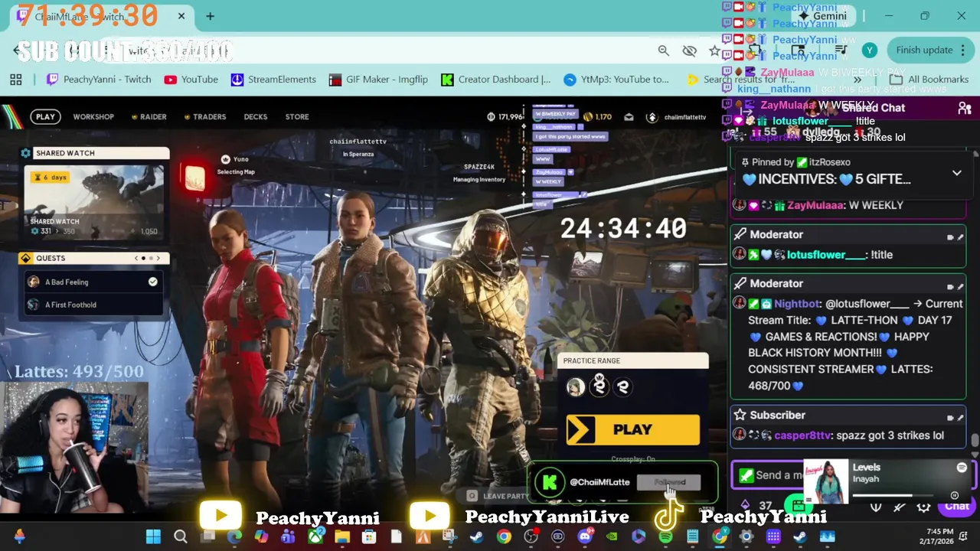Go to the next quests page arrow
This screenshot has height=551, width=980.
(x=158, y=258)
